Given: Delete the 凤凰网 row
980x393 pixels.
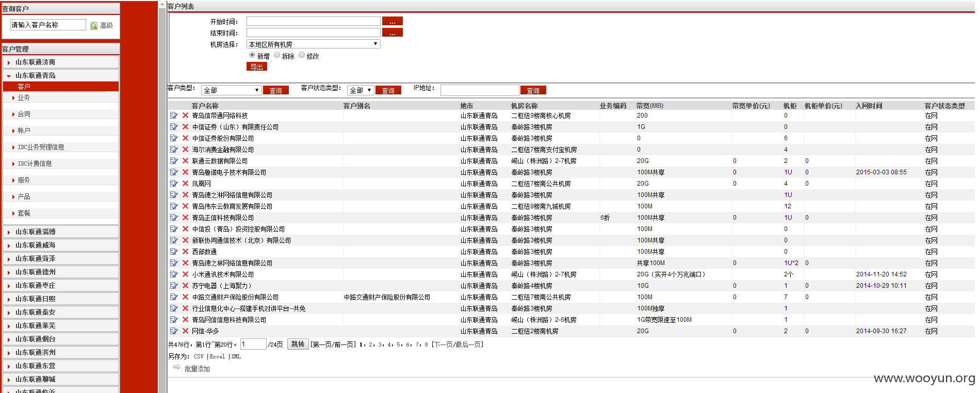Looking at the screenshot, I should [x=185, y=184].
